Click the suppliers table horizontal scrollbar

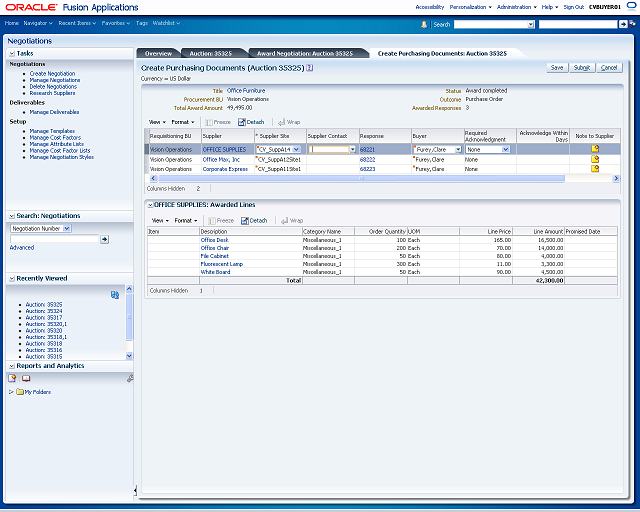tap(361, 178)
